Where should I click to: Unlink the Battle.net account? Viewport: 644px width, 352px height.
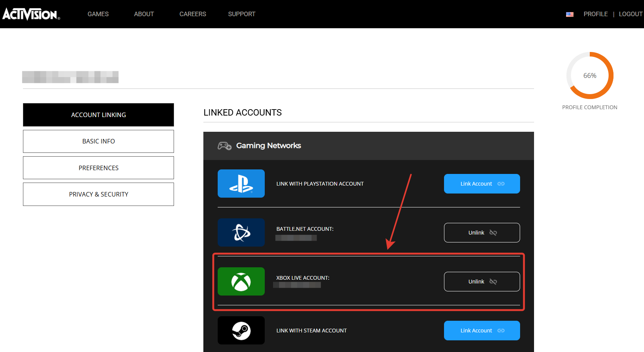coord(482,233)
